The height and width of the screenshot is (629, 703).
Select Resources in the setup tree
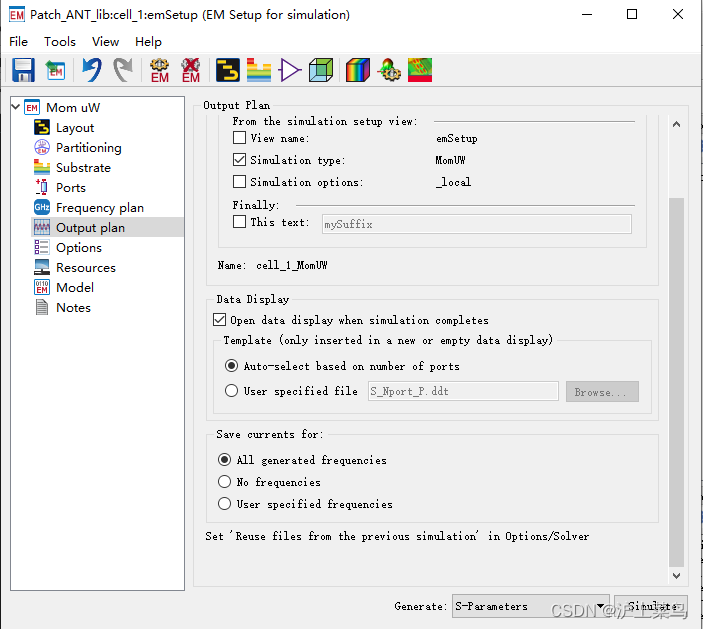click(86, 268)
